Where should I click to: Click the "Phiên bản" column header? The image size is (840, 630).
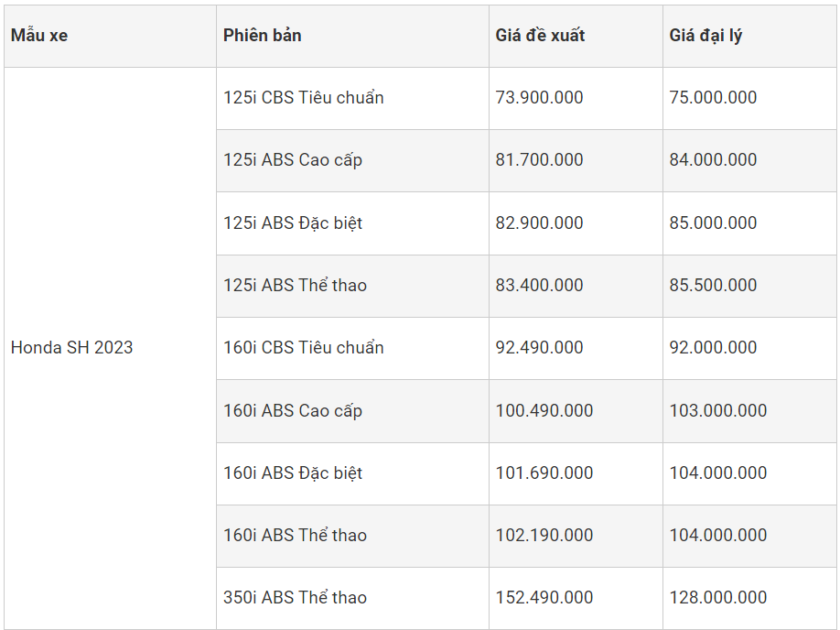pyautogui.click(x=263, y=36)
